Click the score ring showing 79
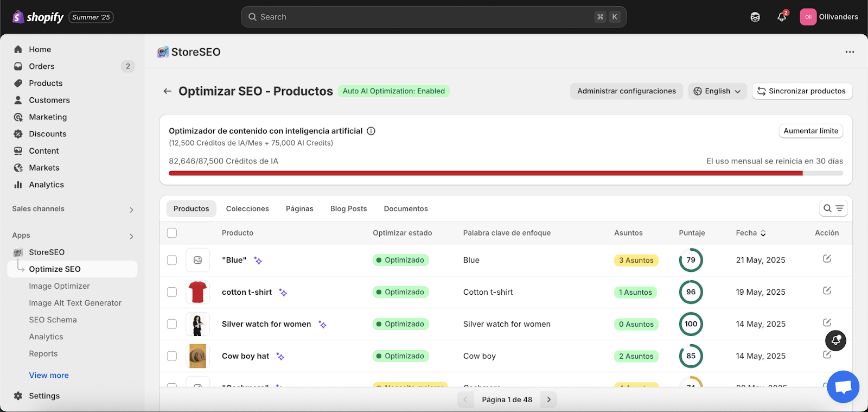 coord(691,260)
